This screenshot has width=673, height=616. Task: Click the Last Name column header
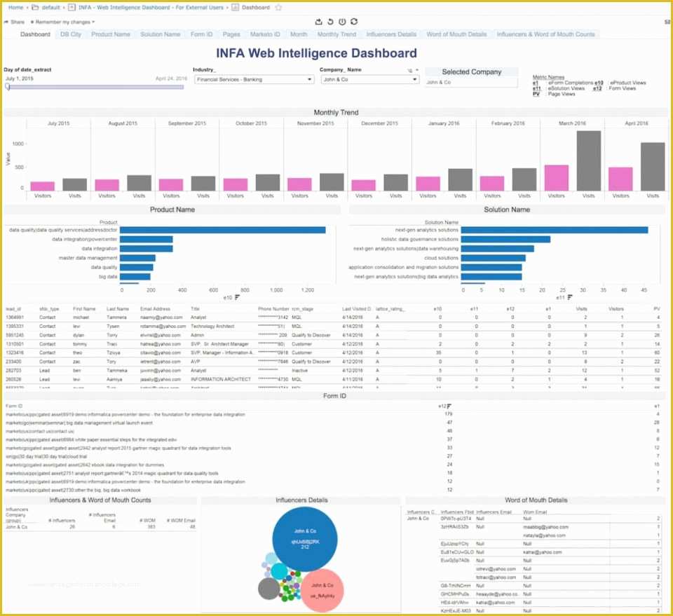[118, 309]
